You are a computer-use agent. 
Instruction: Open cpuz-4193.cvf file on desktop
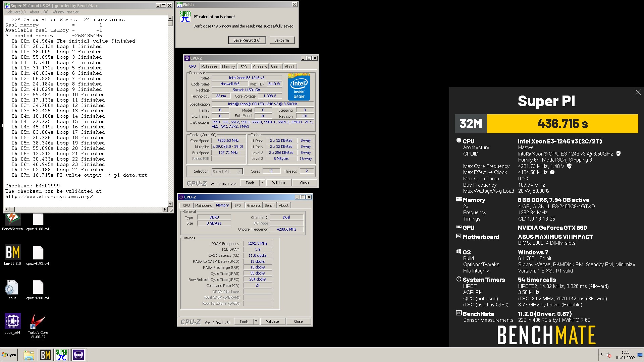(38, 255)
